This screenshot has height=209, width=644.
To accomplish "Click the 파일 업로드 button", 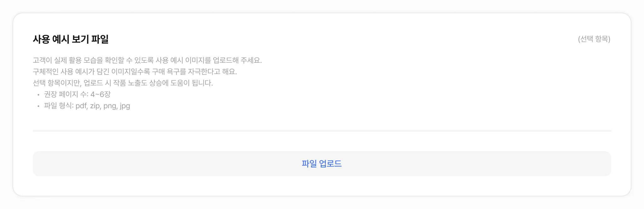I will pyautogui.click(x=322, y=164).
